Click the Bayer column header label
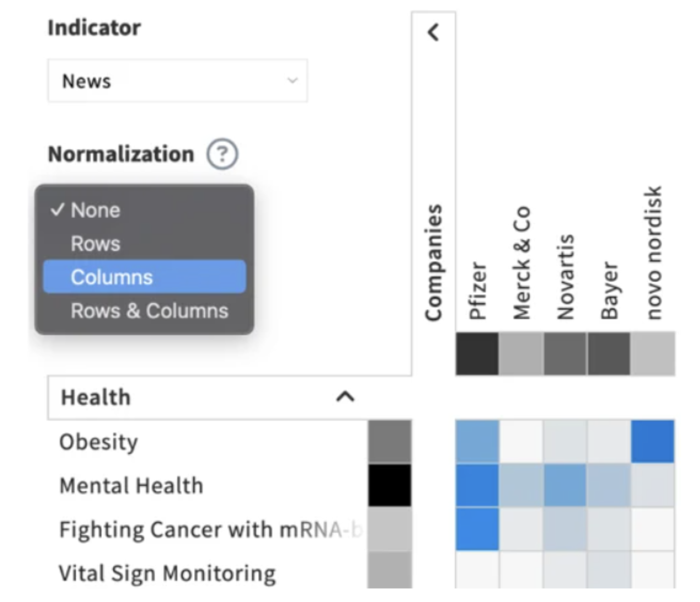Screen dimensions: 700x602 click(609, 290)
